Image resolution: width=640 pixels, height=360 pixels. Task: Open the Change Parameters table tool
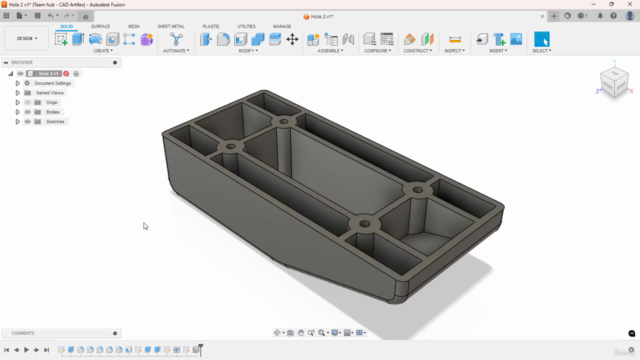pyautogui.click(x=387, y=39)
